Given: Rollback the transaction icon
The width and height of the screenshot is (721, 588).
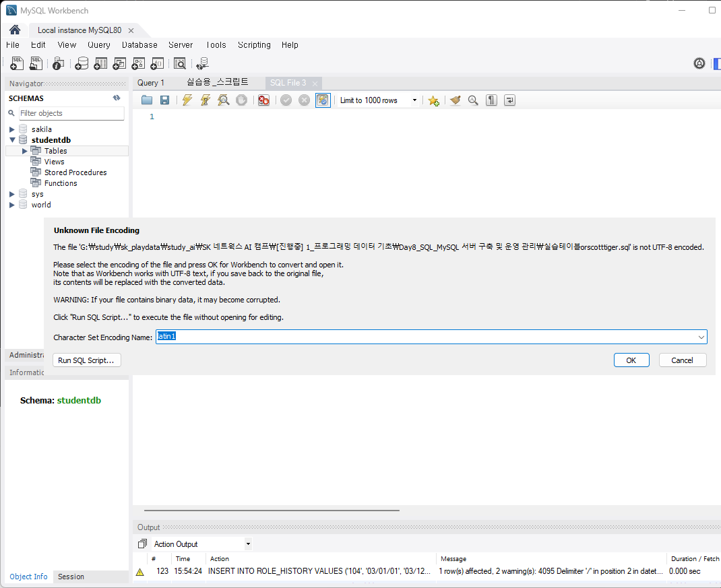Looking at the screenshot, I should pyautogui.click(x=304, y=100).
